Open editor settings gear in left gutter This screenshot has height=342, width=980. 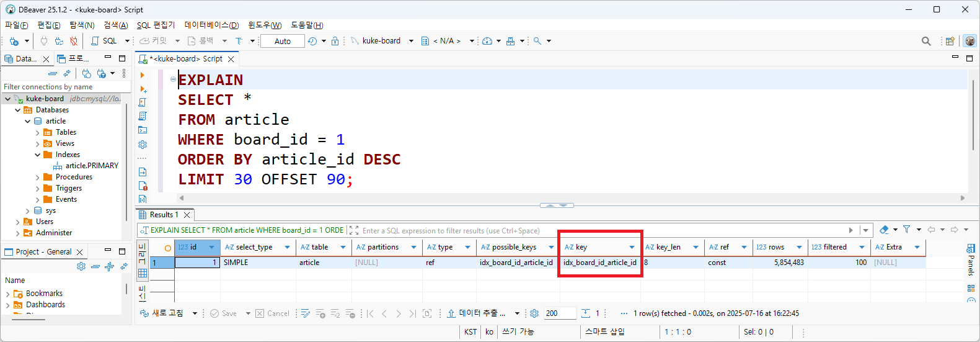tap(143, 144)
